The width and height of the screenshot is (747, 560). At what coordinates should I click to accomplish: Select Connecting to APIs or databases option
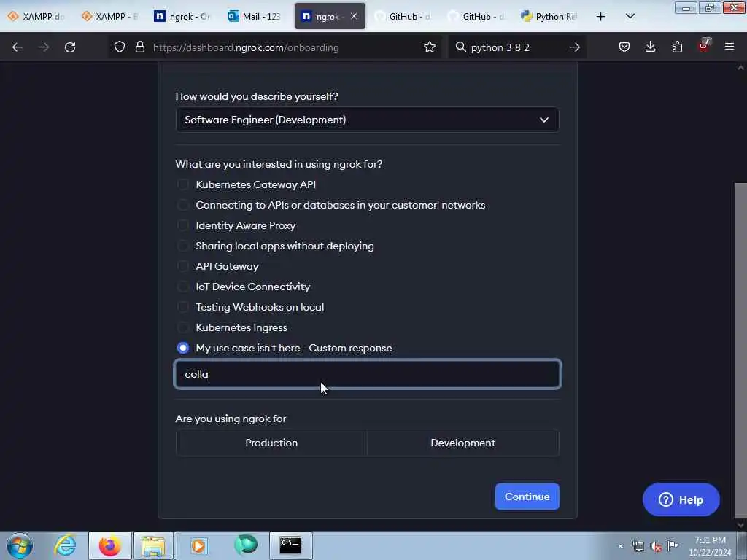coord(183,205)
